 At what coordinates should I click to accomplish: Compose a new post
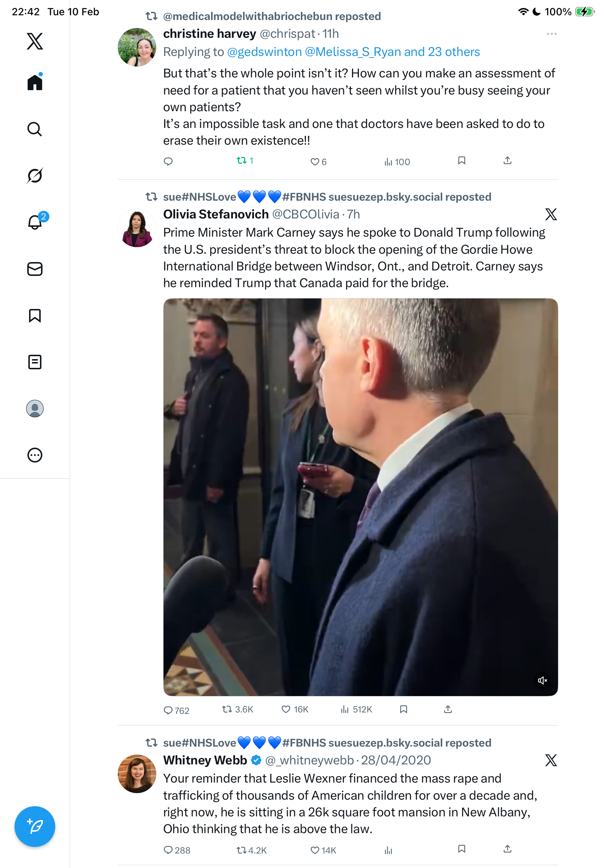[x=35, y=827]
